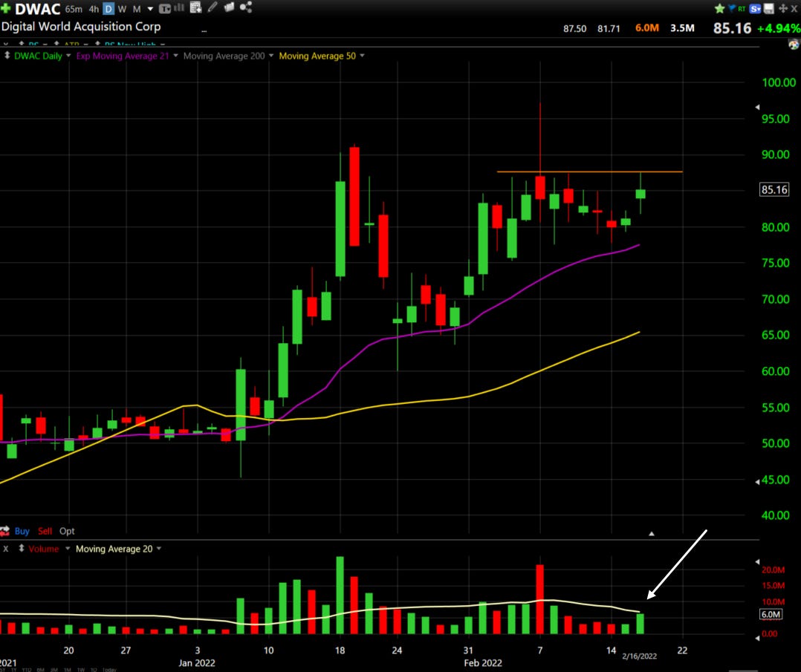This screenshot has width=801, height=672.
Task: Click the triangle marker beside 20.0M
Action: 757,561
